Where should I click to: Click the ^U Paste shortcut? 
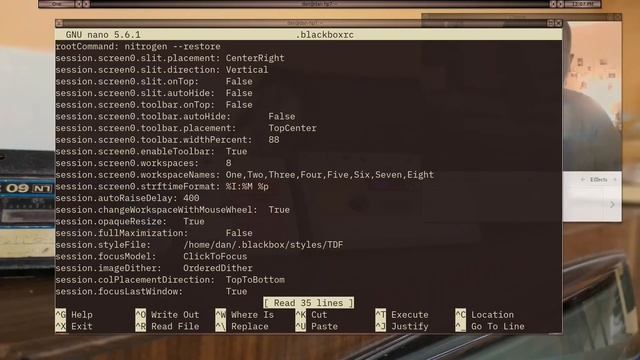click(x=317, y=327)
